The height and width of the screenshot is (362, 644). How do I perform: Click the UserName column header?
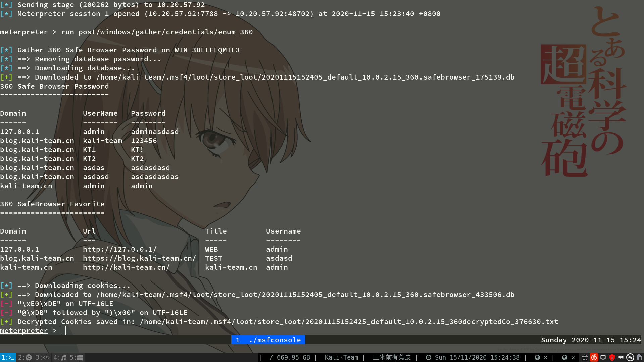(100, 113)
